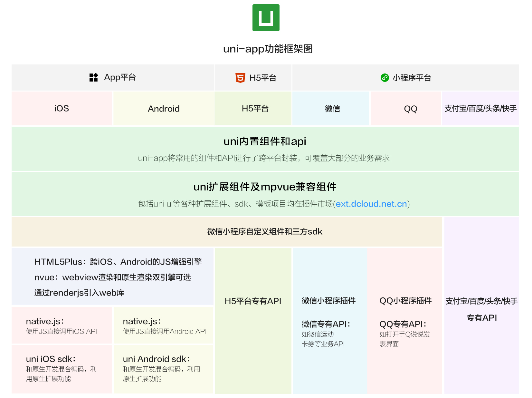
Task: Select the 支付宝/百度/头条/快手 platform cell
Action: click(x=480, y=108)
